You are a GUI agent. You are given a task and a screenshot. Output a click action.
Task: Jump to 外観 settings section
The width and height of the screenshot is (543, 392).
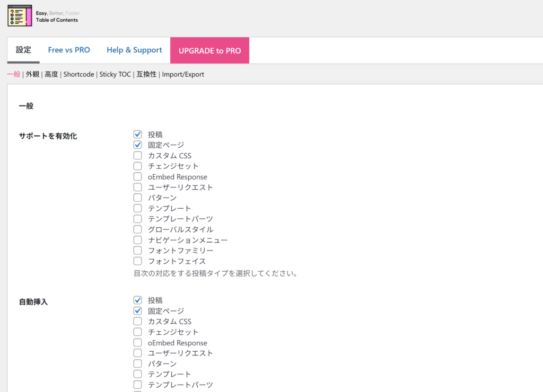point(32,75)
